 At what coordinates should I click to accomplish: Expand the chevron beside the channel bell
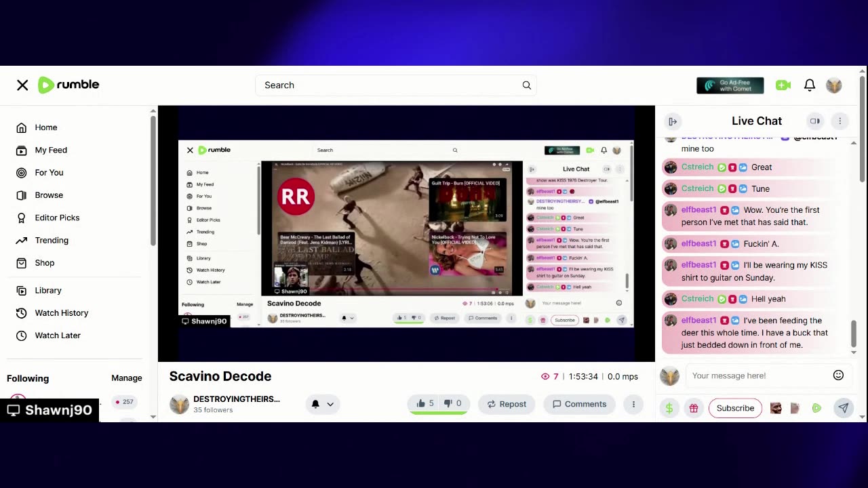(330, 404)
